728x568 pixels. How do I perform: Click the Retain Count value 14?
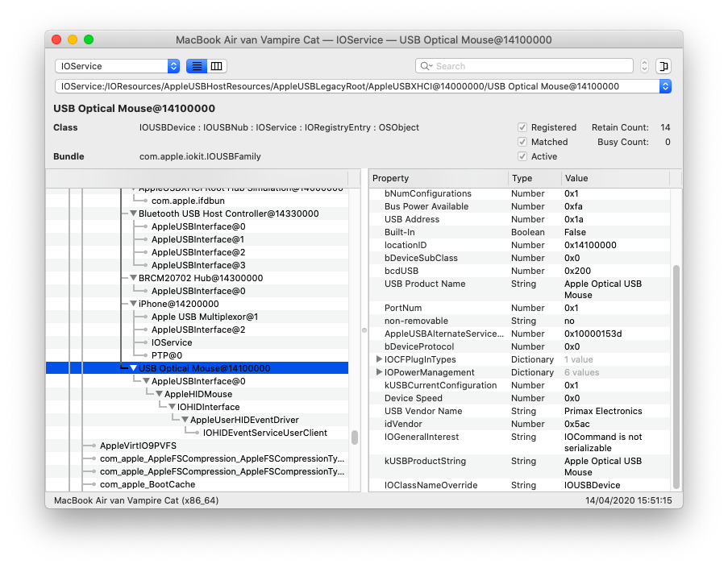pos(665,127)
